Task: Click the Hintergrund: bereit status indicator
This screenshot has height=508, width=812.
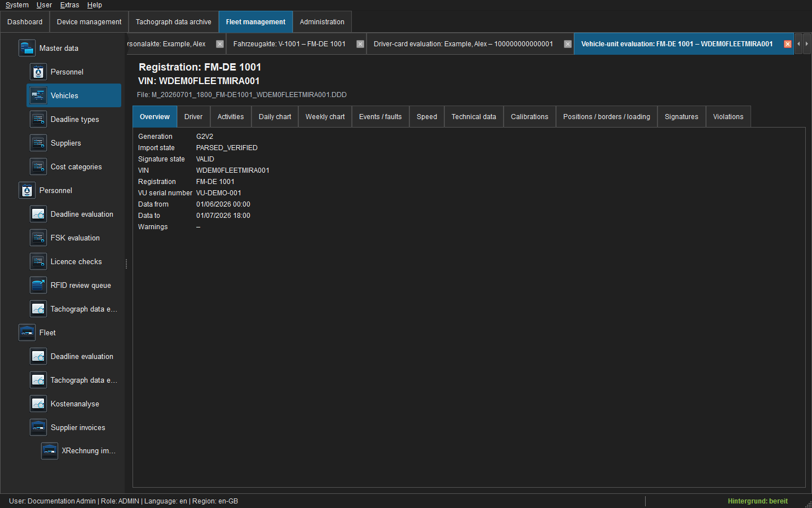Action: pos(757,501)
